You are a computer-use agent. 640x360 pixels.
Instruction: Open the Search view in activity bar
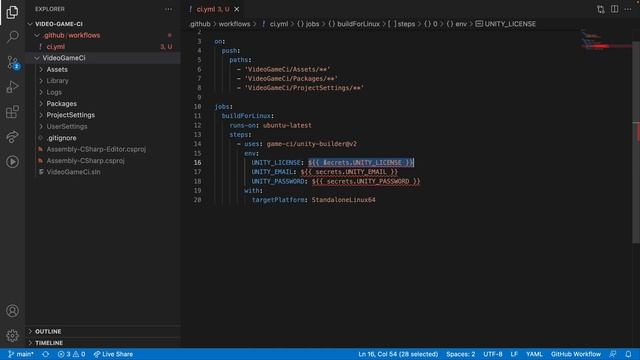pyautogui.click(x=12, y=37)
